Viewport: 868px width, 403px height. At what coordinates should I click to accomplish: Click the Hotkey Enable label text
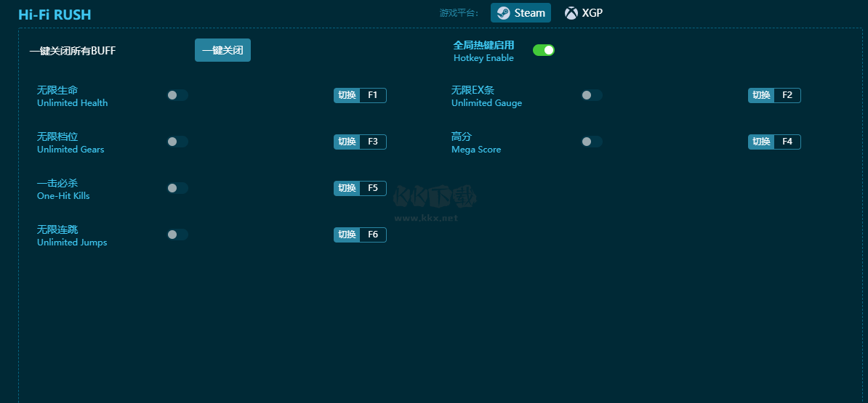(484, 58)
